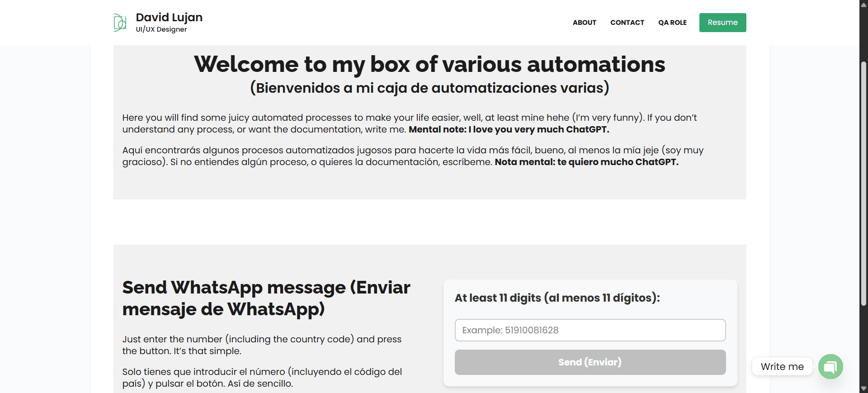868x393 pixels.
Task: Click the "Bienvenidos a mi caja" subtitle
Action: pyautogui.click(x=429, y=88)
